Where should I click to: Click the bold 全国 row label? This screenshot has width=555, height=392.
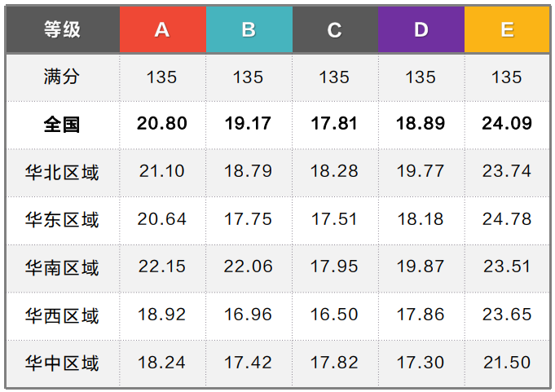click(x=63, y=124)
